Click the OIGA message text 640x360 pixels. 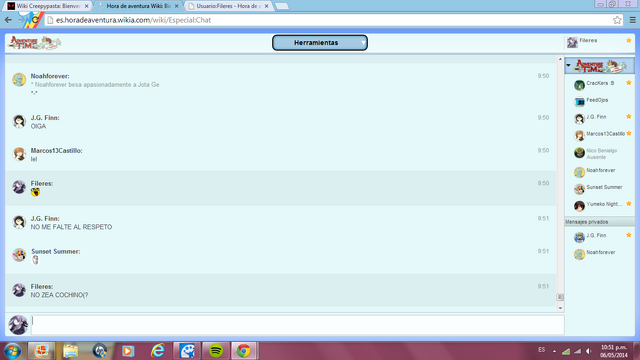(38, 127)
